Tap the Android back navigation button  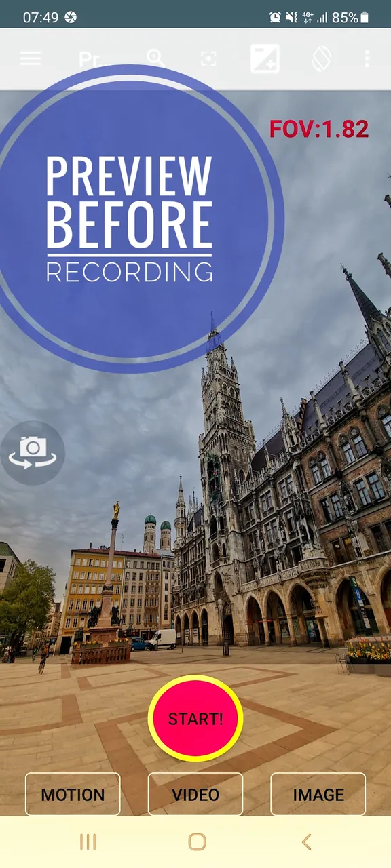[x=306, y=842]
